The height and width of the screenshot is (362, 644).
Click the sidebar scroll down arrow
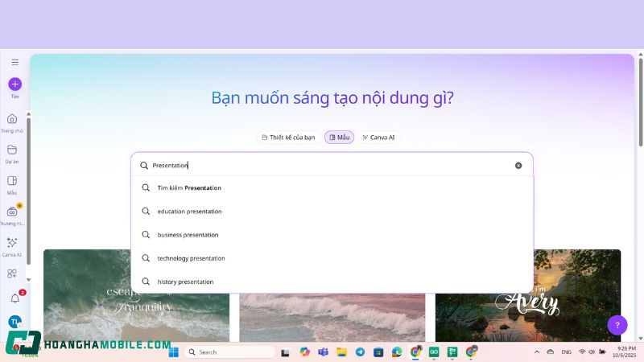[28, 280]
